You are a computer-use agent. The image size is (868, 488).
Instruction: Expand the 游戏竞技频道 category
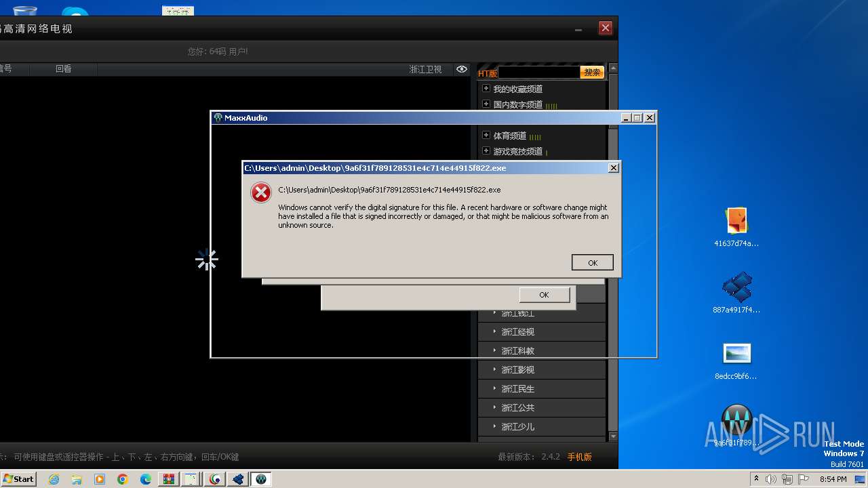486,150
